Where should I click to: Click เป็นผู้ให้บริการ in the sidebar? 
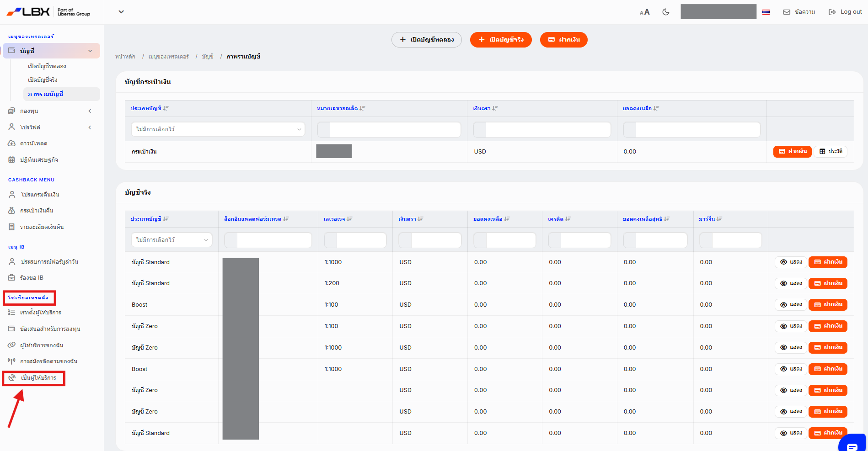point(38,378)
